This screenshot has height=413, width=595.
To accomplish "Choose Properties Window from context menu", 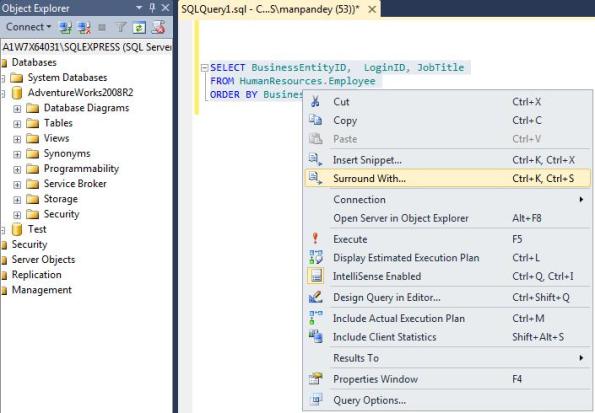I will [x=447, y=379].
